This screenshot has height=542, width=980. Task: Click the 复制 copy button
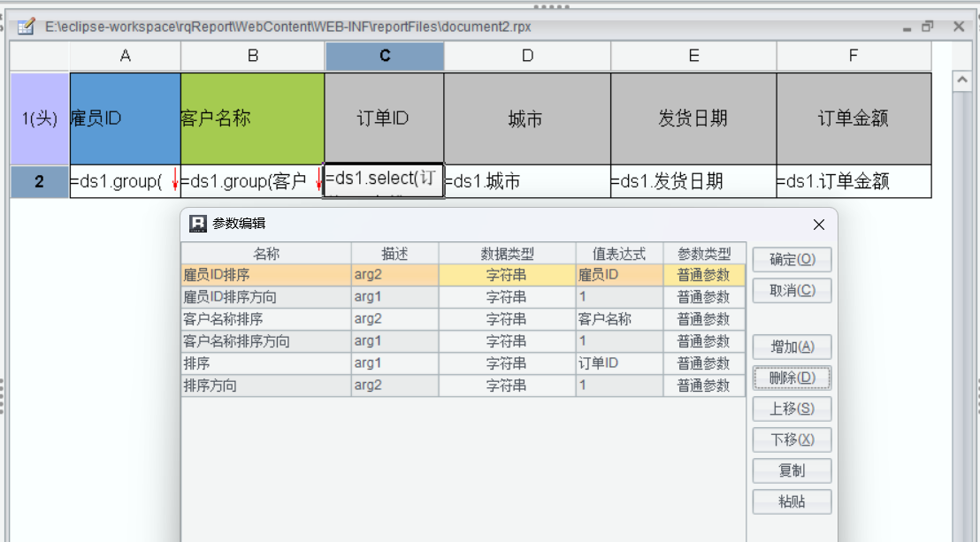coord(792,470)
